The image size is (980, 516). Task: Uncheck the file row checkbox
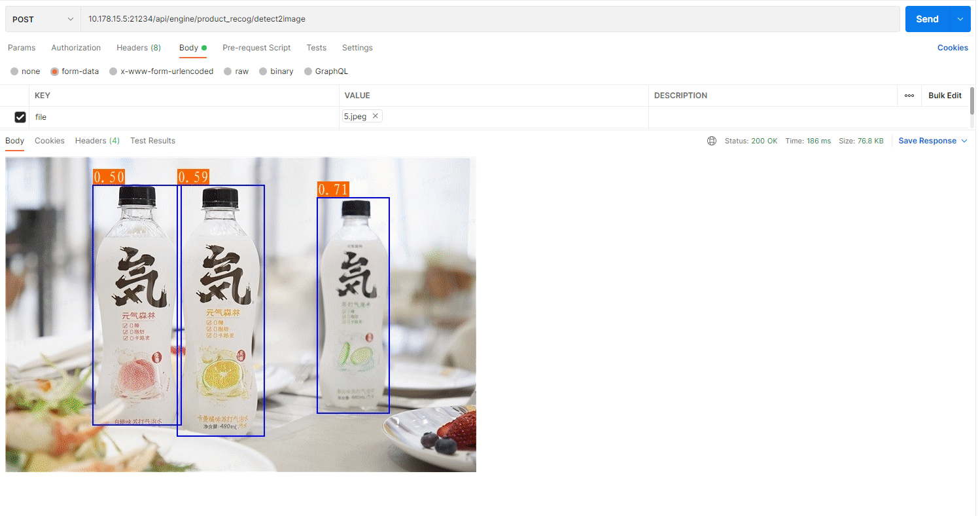(x=20, y=117)
